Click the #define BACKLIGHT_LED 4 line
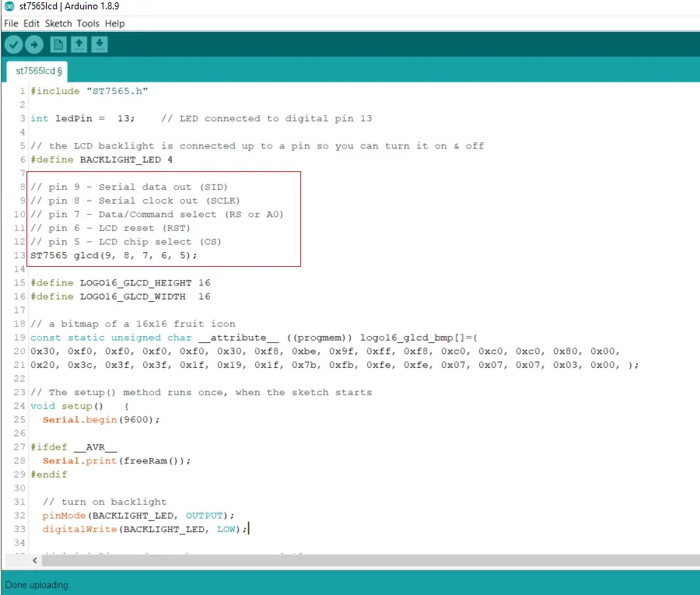The image size is (700, 595). pos(101,159)
